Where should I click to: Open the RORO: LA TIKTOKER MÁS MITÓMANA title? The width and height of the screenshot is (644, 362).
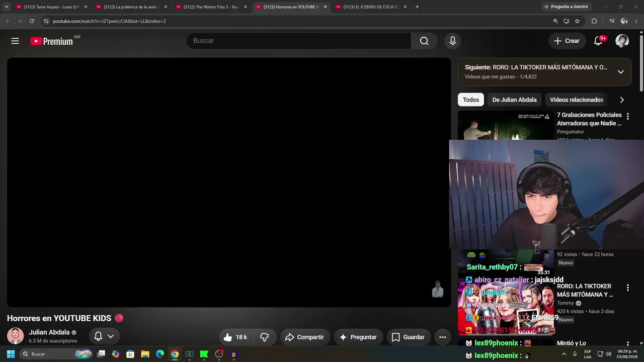coord(585,290)
